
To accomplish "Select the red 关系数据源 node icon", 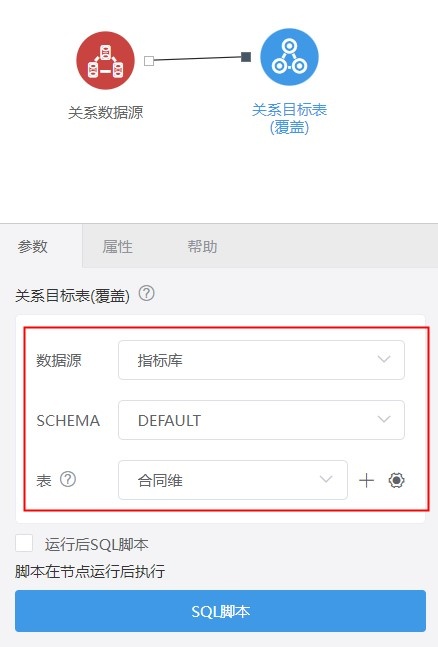I will pyautogui.click(x=106, y=60).
